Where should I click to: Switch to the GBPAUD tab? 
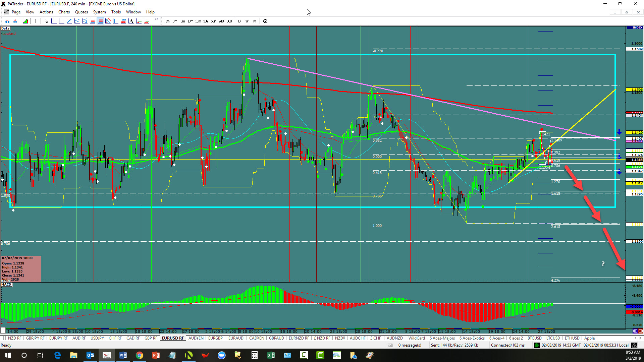tap(276, 338)
